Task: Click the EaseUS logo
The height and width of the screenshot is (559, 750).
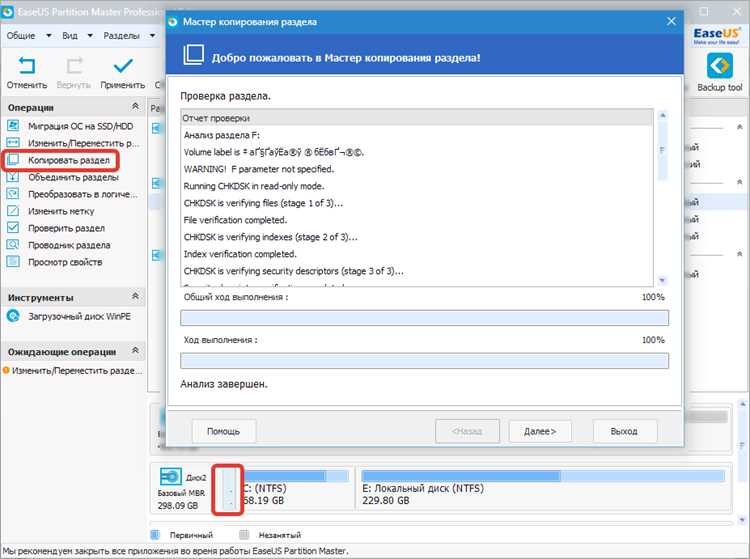Action: pos(716,35)
